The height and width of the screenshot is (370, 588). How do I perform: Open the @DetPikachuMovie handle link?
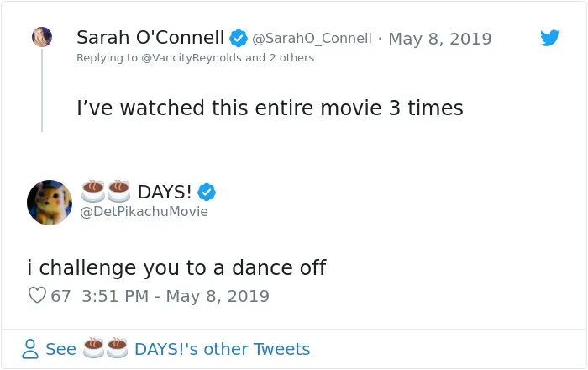click(x=144, y=211)
